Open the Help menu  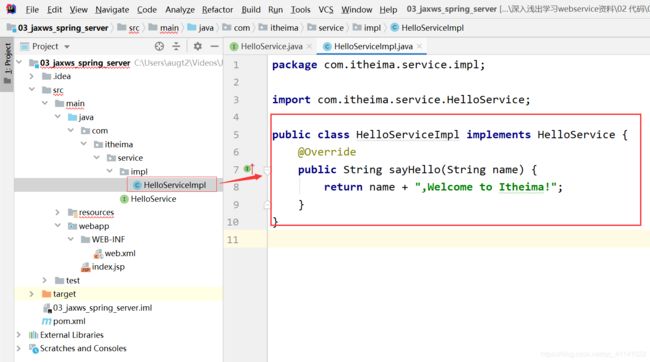pos(388,10)
